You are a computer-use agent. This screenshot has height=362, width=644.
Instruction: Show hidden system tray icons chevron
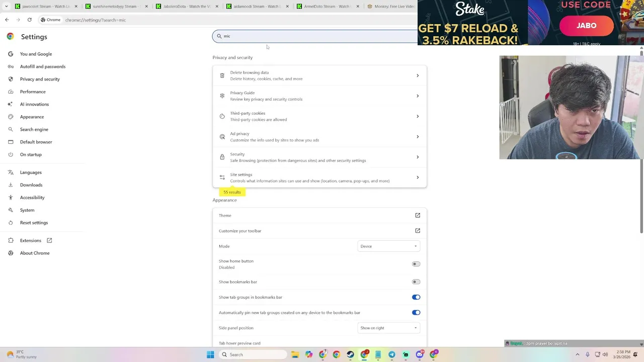pyautogui.click(x=578, y=354)
